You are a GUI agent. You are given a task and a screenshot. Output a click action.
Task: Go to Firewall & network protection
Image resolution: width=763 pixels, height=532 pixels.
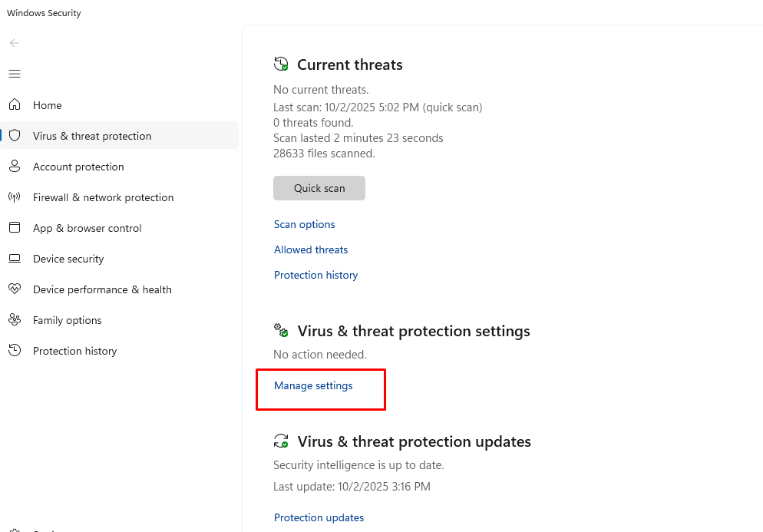[x=103, y=197]
